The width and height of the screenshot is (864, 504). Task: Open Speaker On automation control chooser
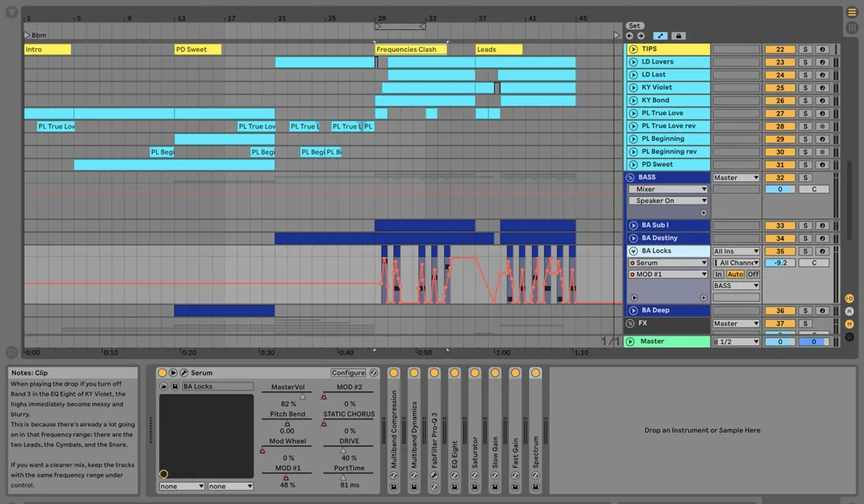667,201
